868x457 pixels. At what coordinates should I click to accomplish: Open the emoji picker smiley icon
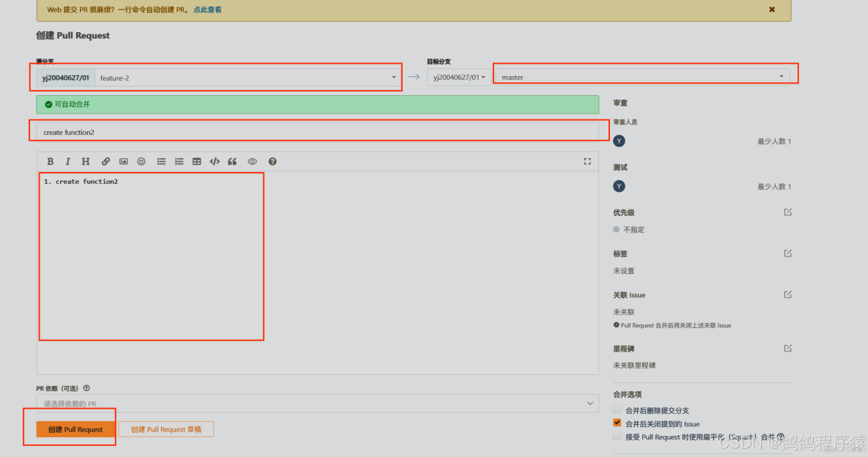click(141, 162)
